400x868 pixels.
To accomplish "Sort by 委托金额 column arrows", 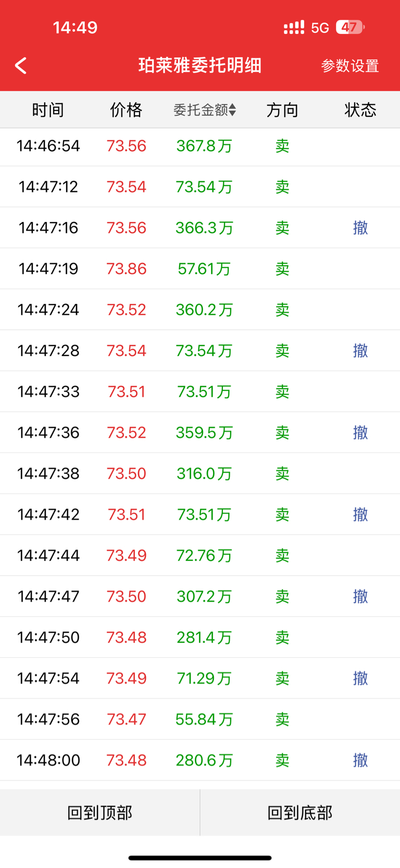I will pos(232,110).
